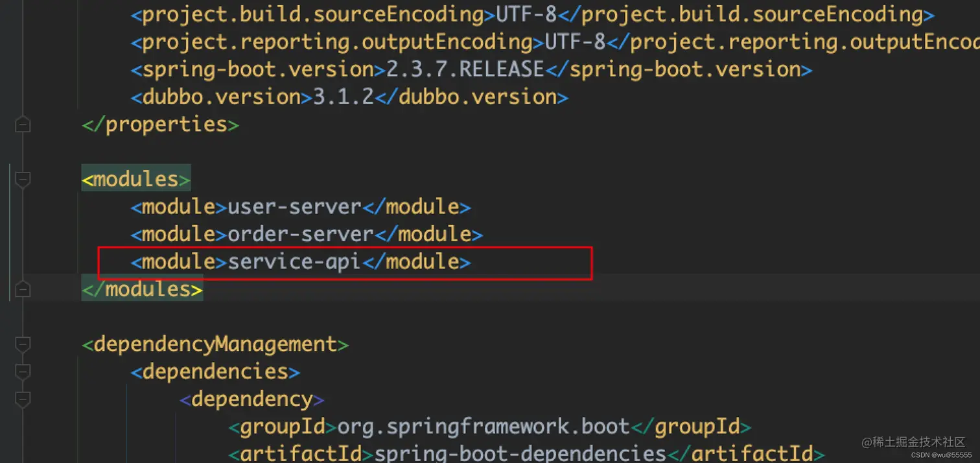Collapse the dependencyManagement fold marker
The width and height of the screenshot is (980, 463).
pos(23,344)
